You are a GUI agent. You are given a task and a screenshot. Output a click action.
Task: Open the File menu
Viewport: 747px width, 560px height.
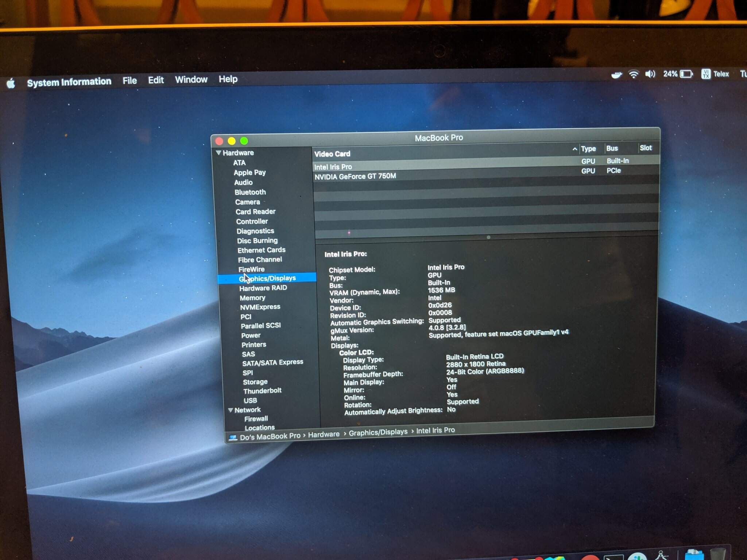point(129,81)
